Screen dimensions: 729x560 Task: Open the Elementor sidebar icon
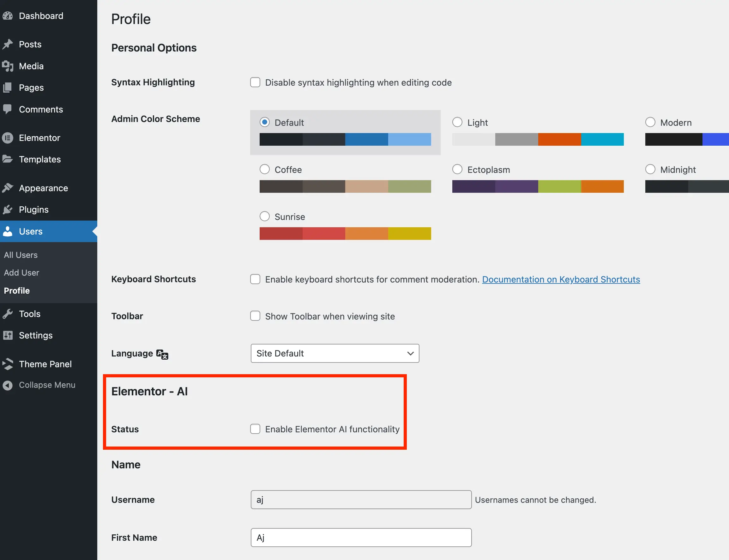tap(8, 138)
